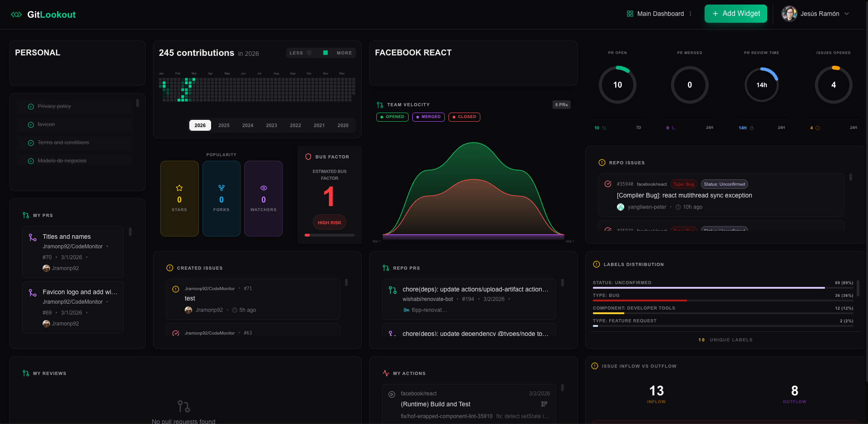Click the bus factor risk progress bar
The width and height of the screenshot is (868, 424).
[330, 235]
